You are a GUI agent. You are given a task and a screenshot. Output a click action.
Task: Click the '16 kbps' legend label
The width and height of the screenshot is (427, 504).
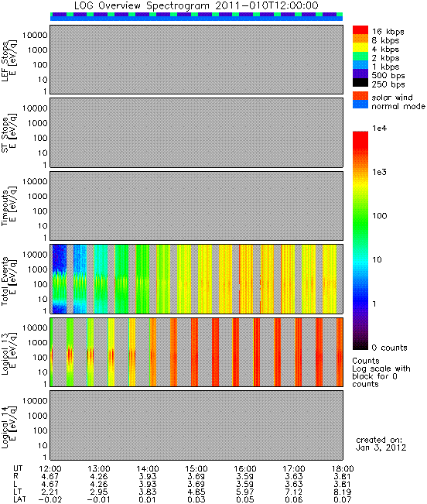click(388, 32)
